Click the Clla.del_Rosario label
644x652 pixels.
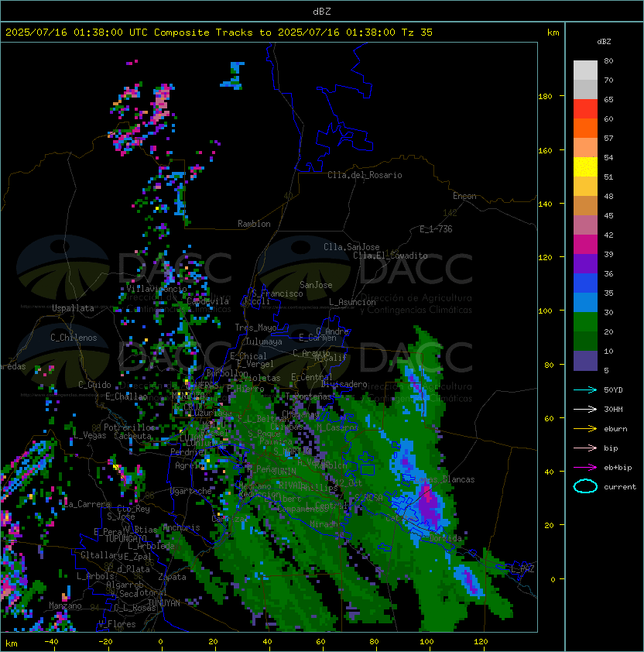365,175
